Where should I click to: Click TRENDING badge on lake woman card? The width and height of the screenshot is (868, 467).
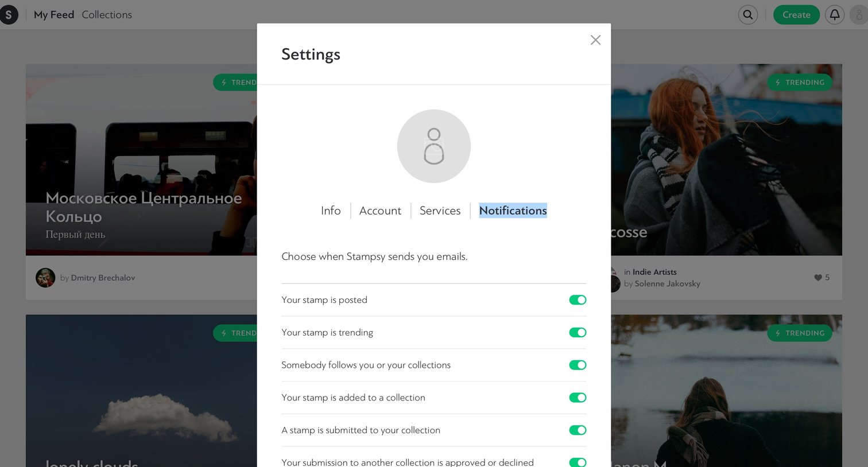800,333
